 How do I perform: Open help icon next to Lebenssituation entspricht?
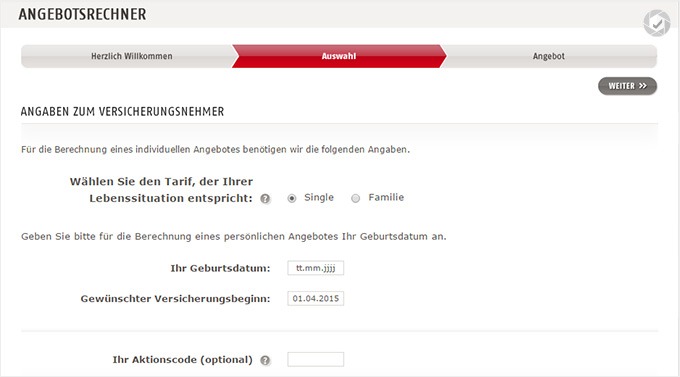(265, 199)
